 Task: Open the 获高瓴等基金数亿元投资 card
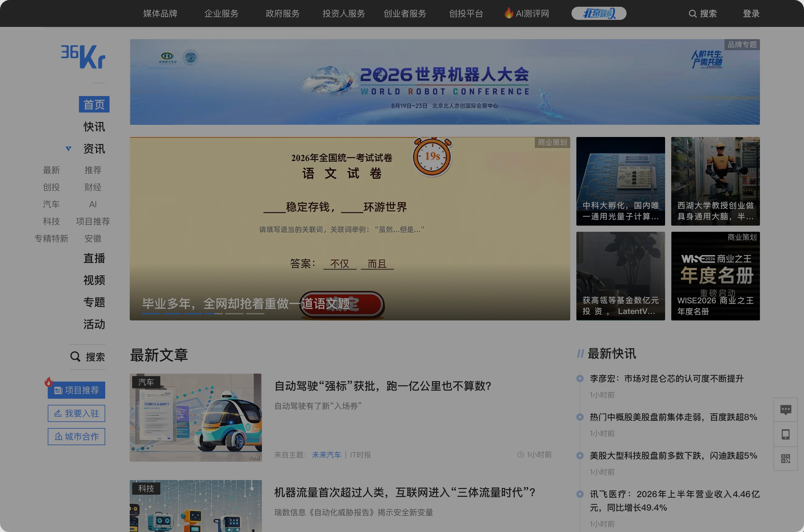click(620, 276)
